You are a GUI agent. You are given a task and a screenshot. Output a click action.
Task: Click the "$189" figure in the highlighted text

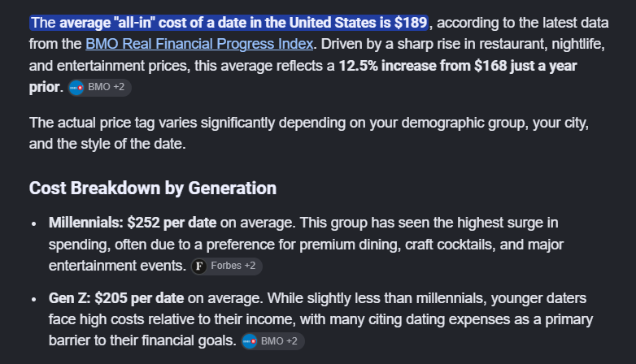tap(411, 23)
